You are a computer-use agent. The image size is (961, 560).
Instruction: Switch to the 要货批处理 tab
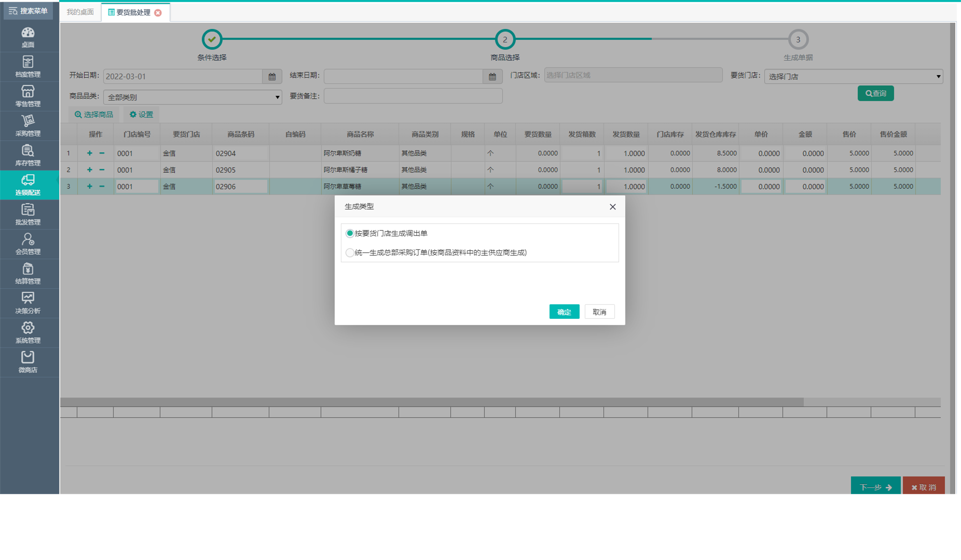click(x=133, y=12)
